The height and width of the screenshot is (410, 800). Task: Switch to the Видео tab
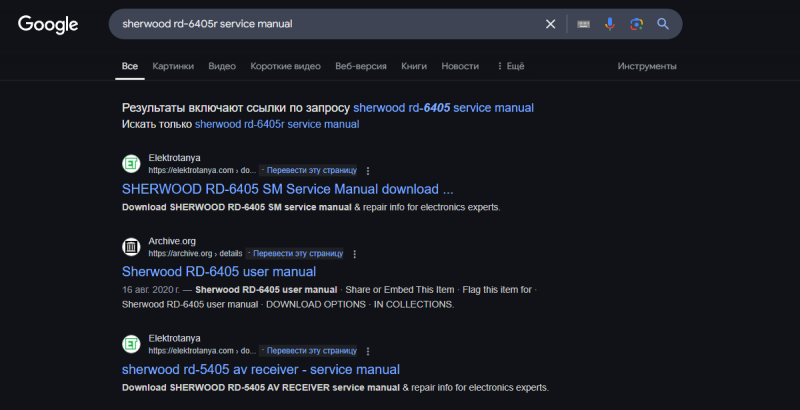coord(222,66)
